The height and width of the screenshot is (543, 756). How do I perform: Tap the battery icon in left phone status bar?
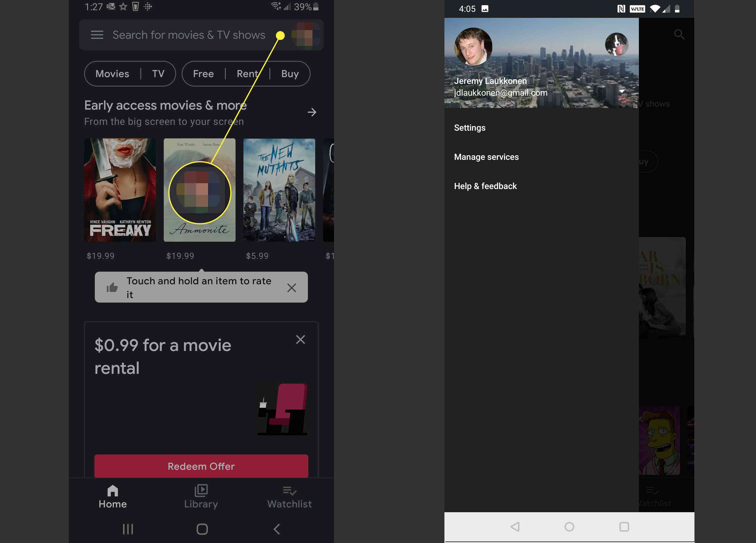click(316, 7)
